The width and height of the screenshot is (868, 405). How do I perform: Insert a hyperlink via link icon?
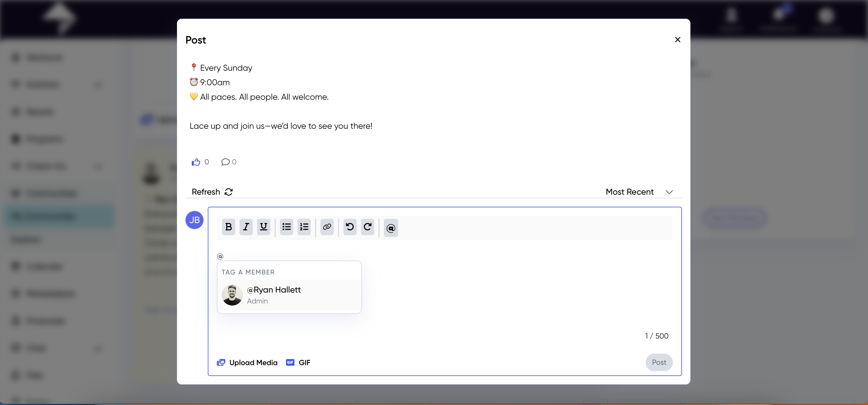click(x=327, y=227)
